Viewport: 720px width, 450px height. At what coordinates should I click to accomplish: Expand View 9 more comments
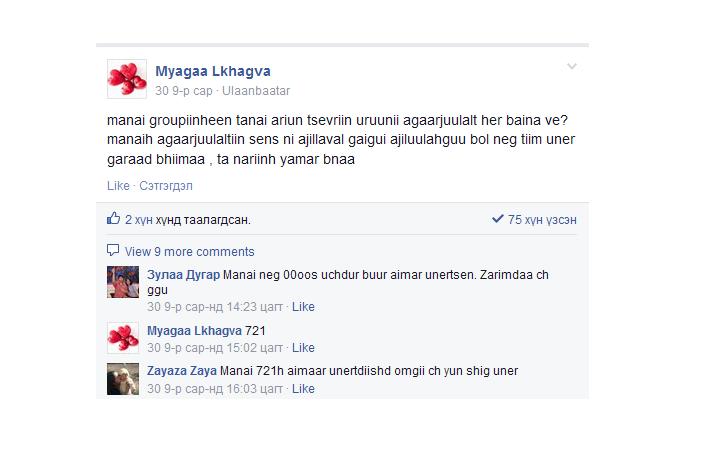[189, 252]
